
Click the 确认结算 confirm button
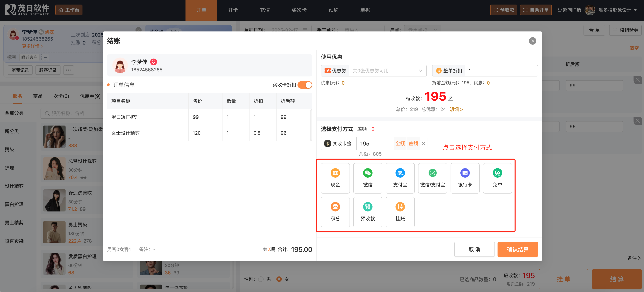pyautogui.click(x=517, y=249)
